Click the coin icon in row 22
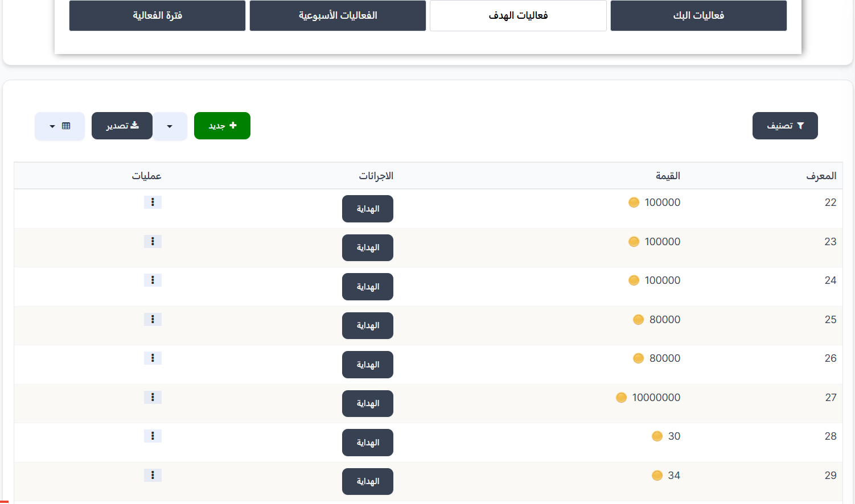Viewport: 855px width, 504px height. tap(634, 203)
